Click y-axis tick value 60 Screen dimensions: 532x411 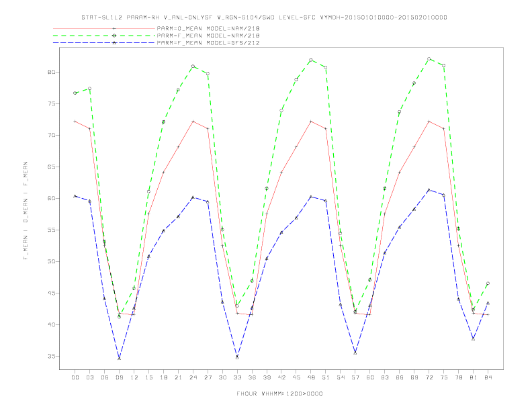pyautogui.click(x=51, y=198)
